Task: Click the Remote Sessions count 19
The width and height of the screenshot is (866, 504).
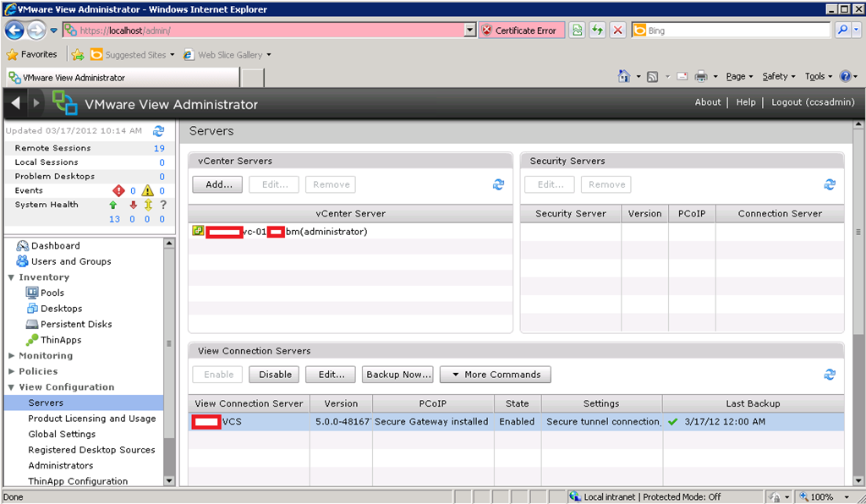Action: pyautogui.click(x=159, y=148)
